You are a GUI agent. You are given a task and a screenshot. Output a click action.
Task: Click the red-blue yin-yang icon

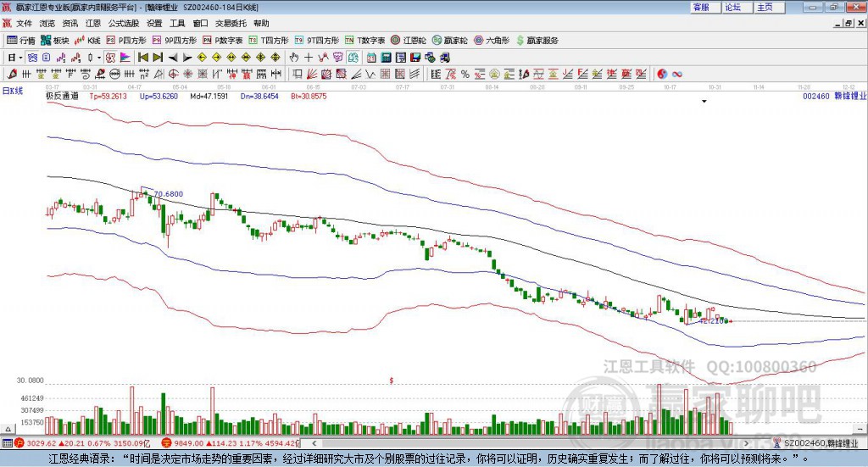tap(662, 74)
